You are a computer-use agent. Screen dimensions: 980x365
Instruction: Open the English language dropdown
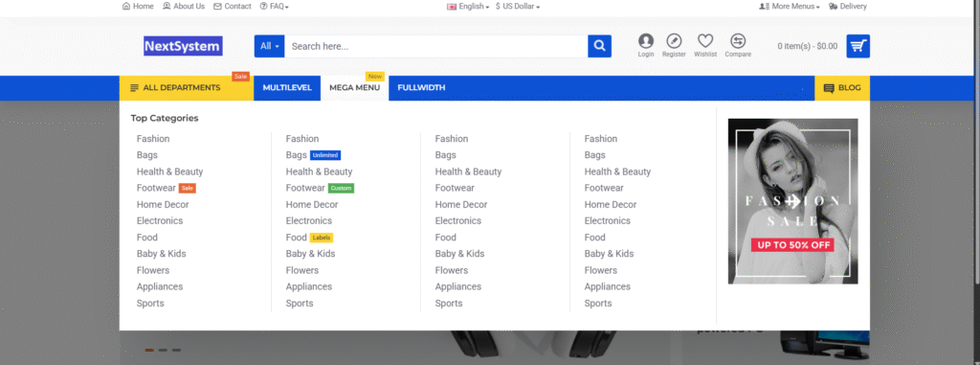click(x=468, y=7)
